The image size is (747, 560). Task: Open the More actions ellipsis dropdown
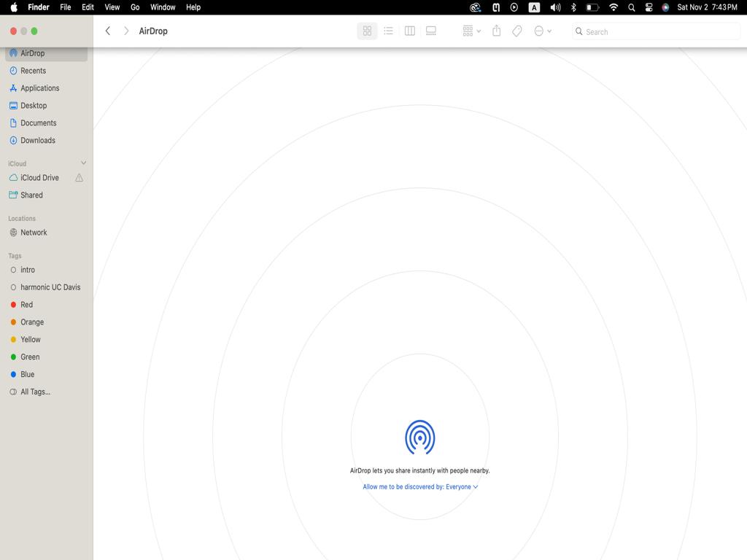tap(543, 31)
